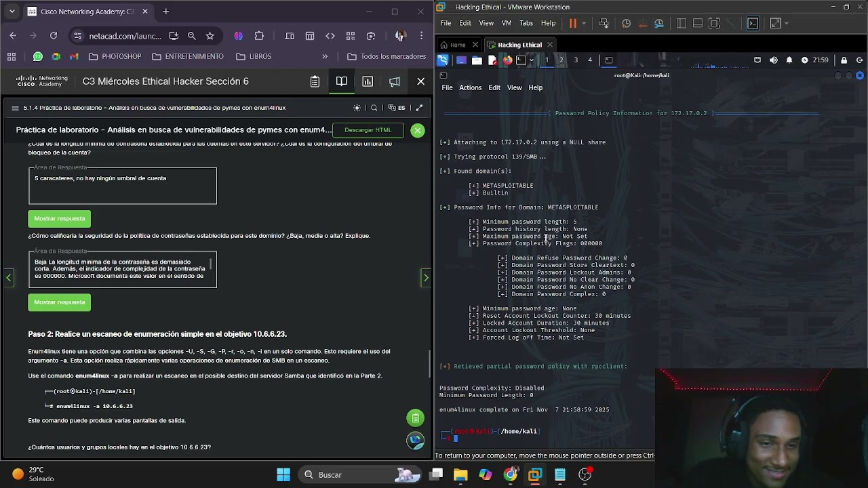The width and height of the screenshot is (868, 488).
Task: Expand lab content to fullscreen with arrows icon
Action: [419, 108]
